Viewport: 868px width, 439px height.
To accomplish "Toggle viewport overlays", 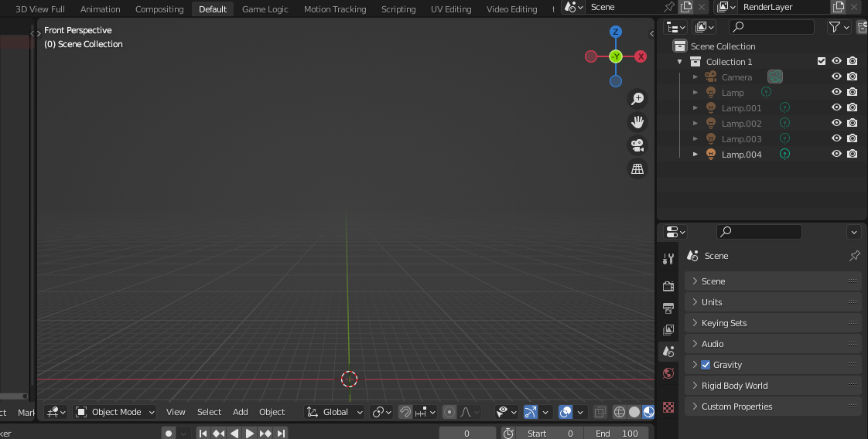I will (566, 412).
